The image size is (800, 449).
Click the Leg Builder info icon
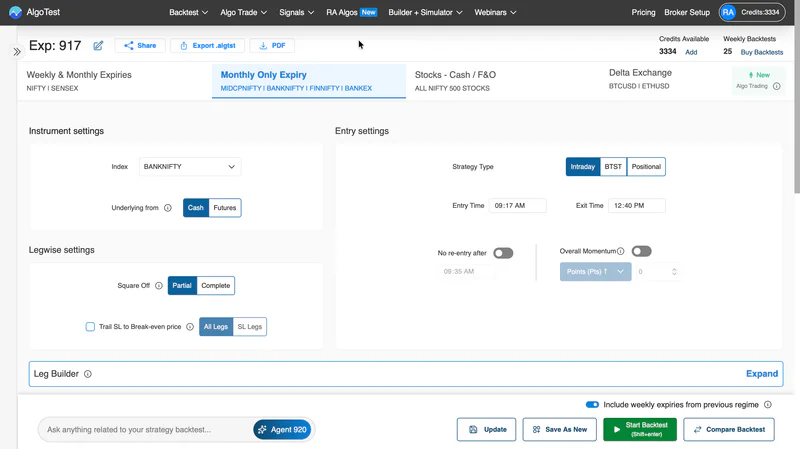88,374
